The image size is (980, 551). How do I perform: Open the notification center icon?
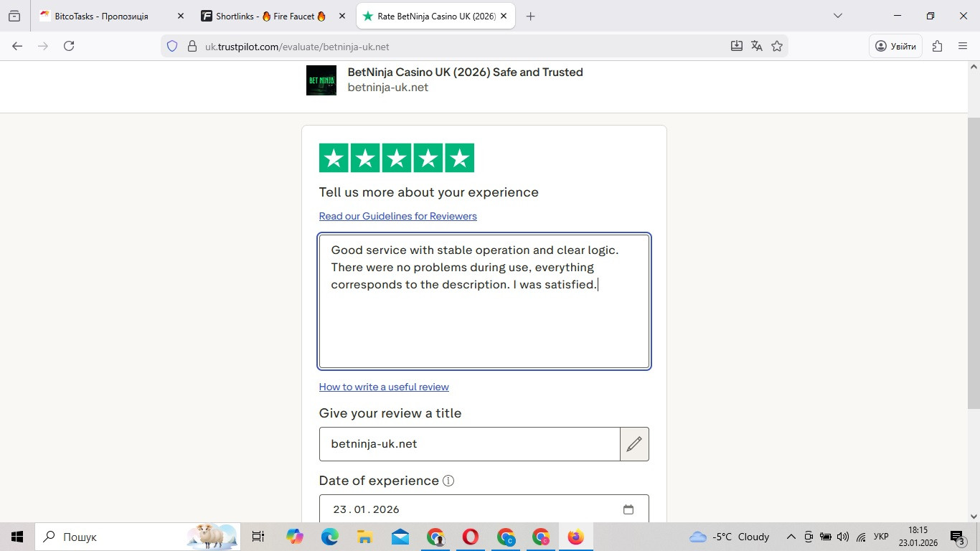point(958,537)
